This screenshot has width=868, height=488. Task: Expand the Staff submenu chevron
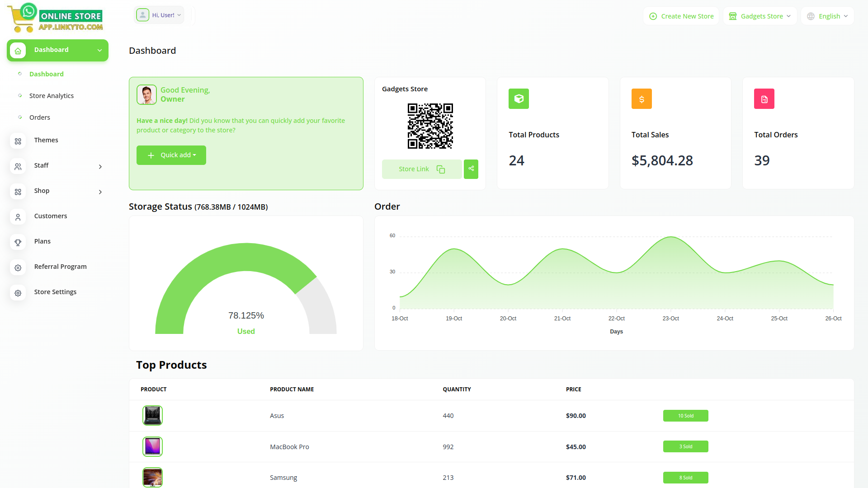tap(100, 167)
